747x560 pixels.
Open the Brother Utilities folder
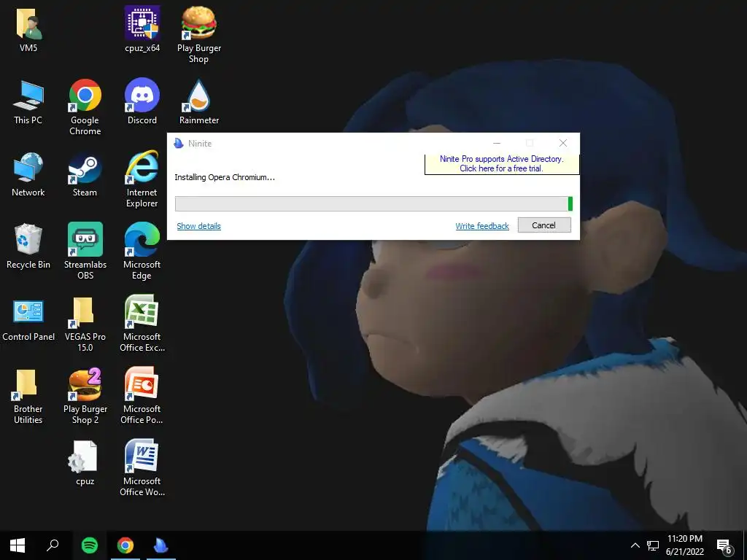click(28, 396)
